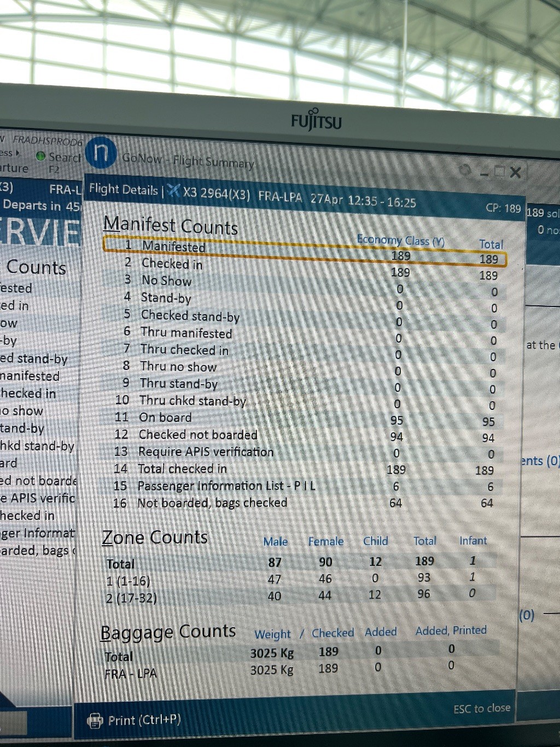Click the airplane icon beside flight X3 2964
Screen dimensions: 560x747
(173, 190)
